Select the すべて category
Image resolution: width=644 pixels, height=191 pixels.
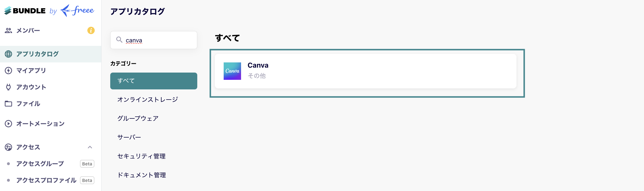click(x=153, y=81)
